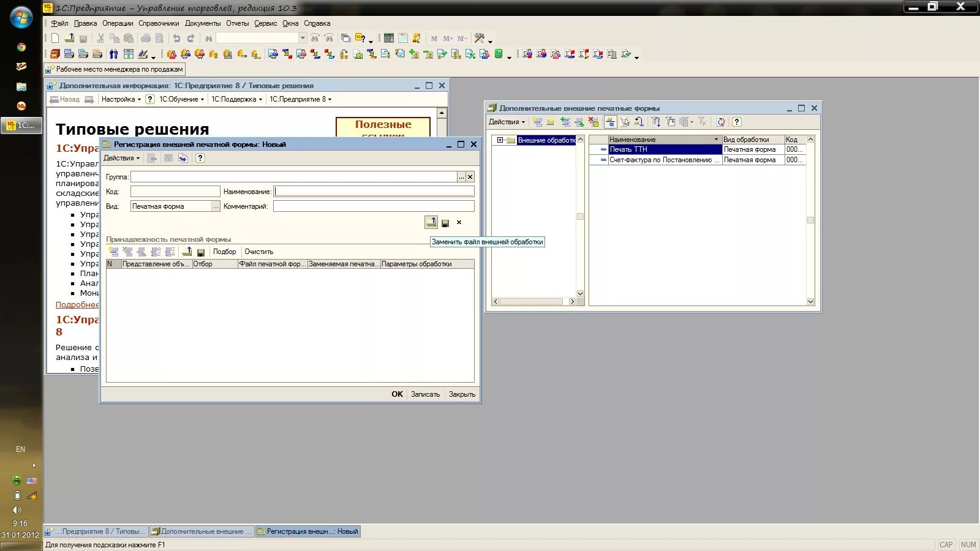Click the undo arrow in main toolbar
Viewport: 980px width, 551px height.
coord(176,39)
